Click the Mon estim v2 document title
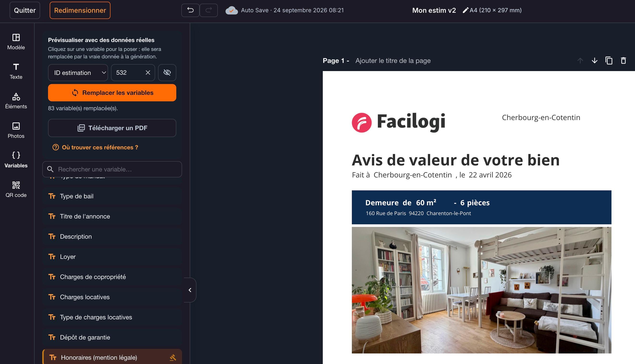 [434, 10]
